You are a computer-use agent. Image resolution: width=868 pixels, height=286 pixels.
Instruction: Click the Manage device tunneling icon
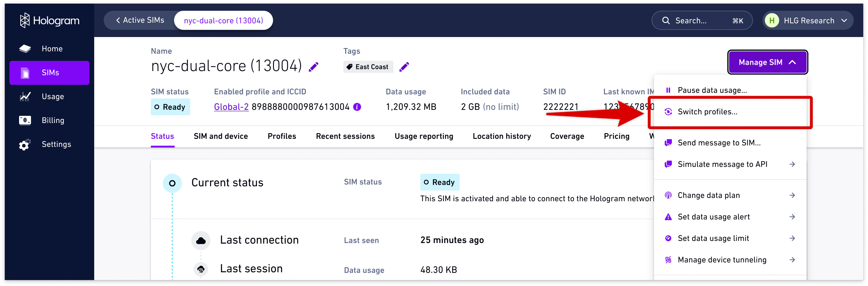point(668,260)
